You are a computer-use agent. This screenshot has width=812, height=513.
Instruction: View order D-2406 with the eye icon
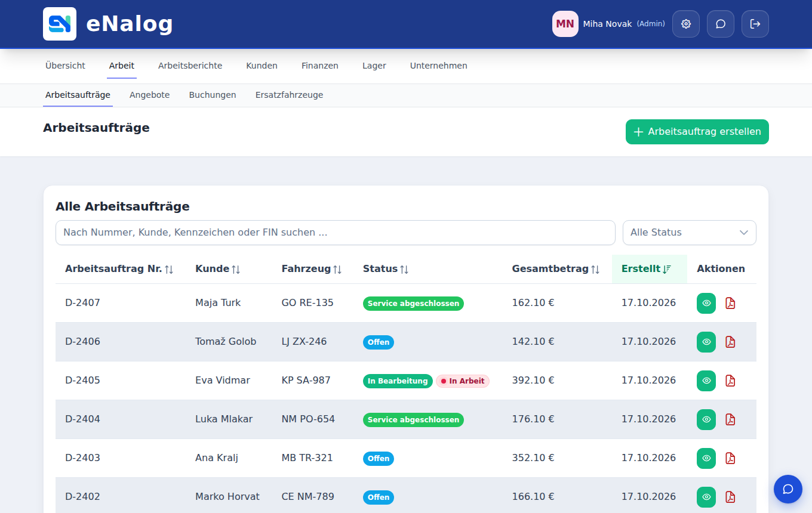[x=706, y=342]
